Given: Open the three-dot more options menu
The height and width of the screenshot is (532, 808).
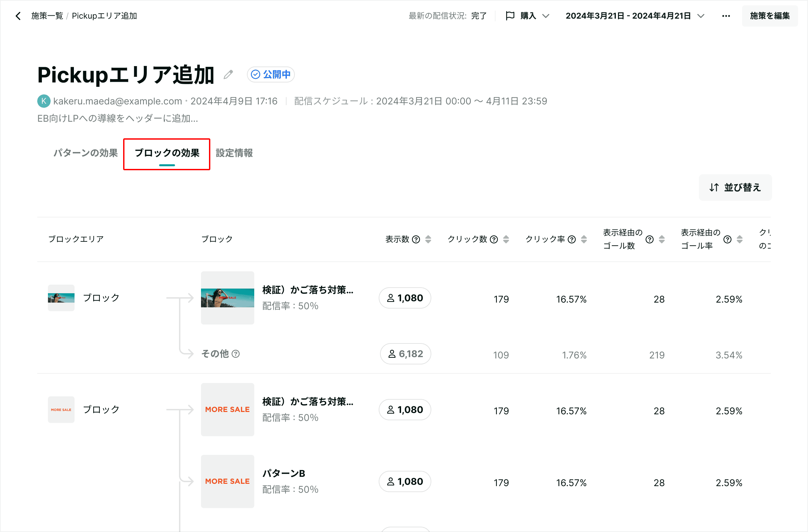Looking at the screenshot, I should coord(726,16).
